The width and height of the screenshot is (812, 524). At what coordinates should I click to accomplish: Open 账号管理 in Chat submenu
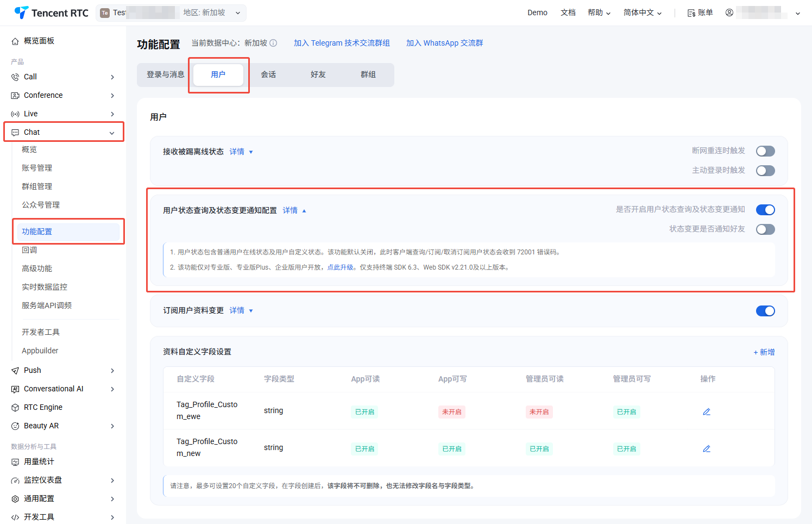(37, 168)
